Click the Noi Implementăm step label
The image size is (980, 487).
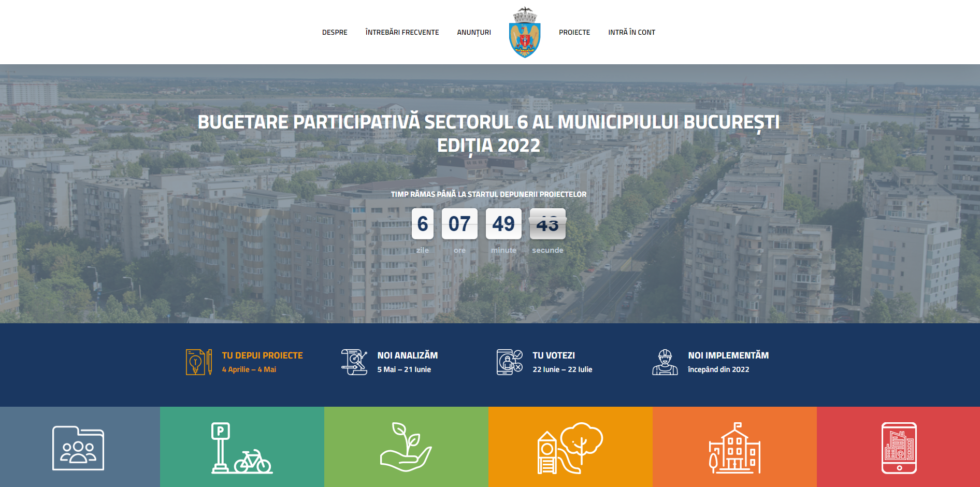pos(728,355)
